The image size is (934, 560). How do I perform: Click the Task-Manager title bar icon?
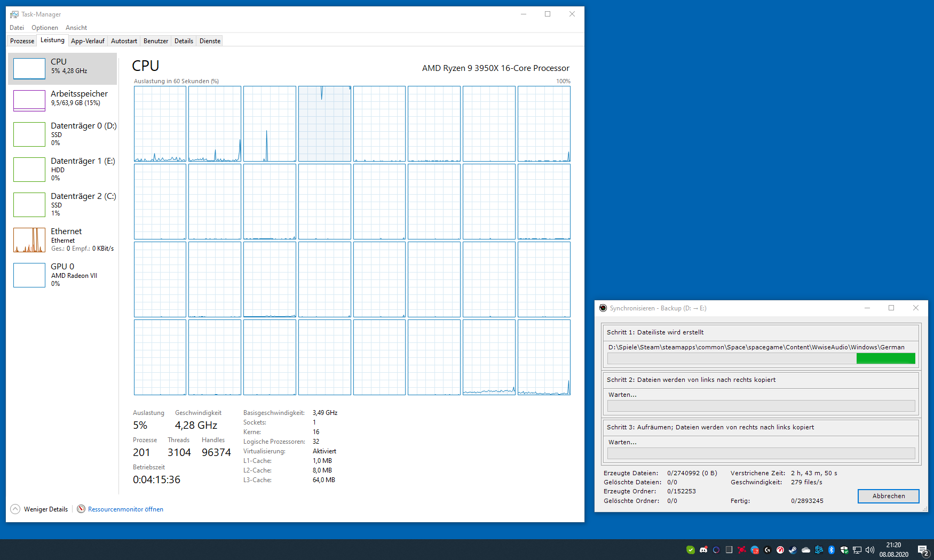[14, 14]
